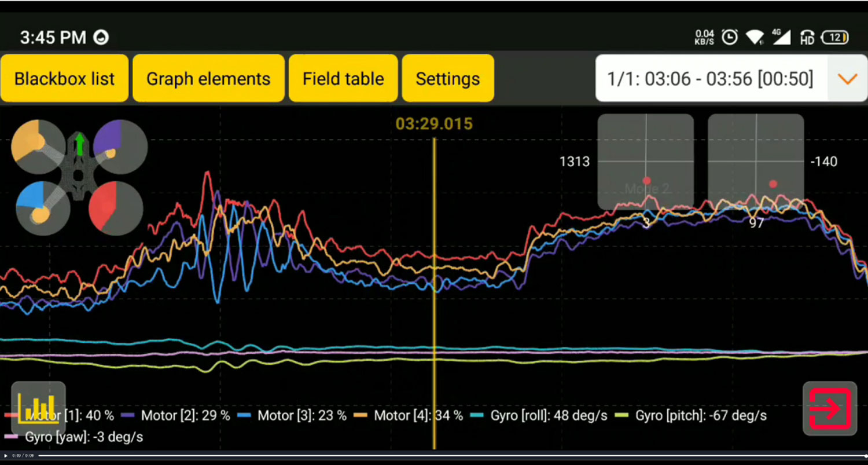This screenshot has height=465, width=868.
Task: Tap the alarm clock status icon
Action: pyautogui.click(x=730, y=38)
